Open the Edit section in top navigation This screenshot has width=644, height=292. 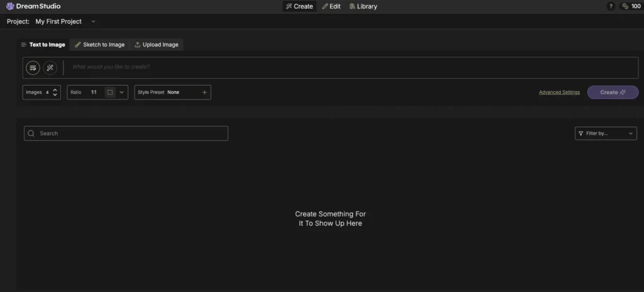331,6
